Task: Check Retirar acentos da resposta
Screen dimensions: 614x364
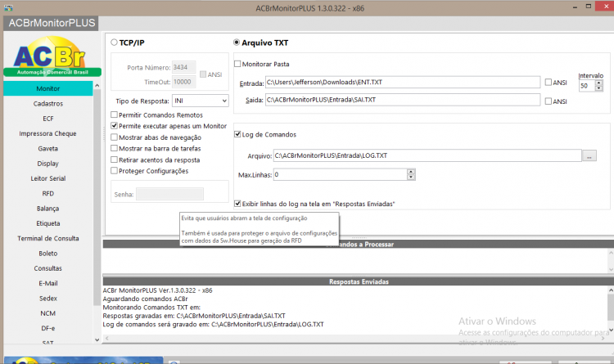Action: 114,160
